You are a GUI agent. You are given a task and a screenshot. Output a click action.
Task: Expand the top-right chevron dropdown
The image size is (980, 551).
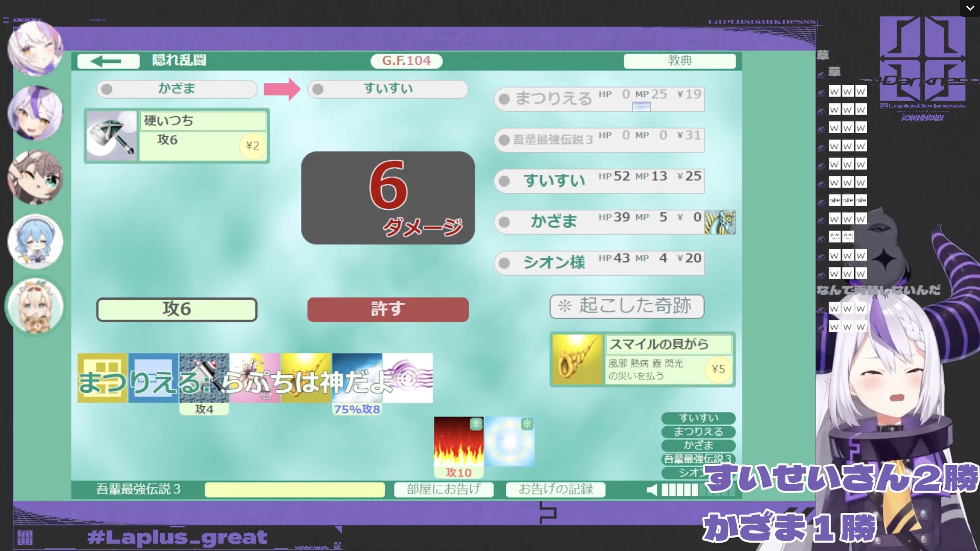tap(970, 8)
